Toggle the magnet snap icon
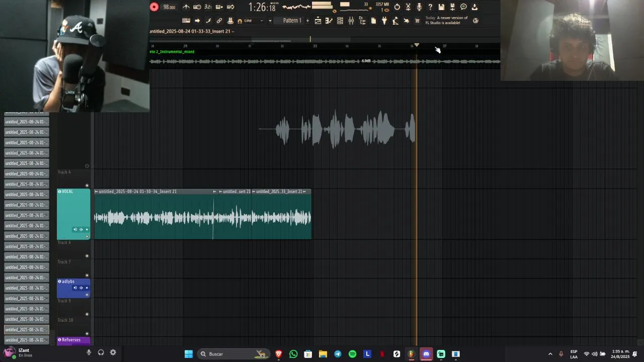Viewport: 644px width, 362px height. [239, 21]
